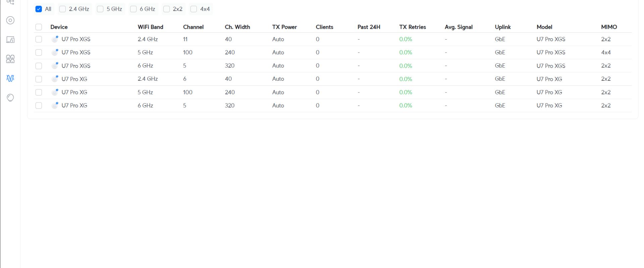
Task: Enable the 2.4 GHz filter checkbox
Action: (62, 9)
